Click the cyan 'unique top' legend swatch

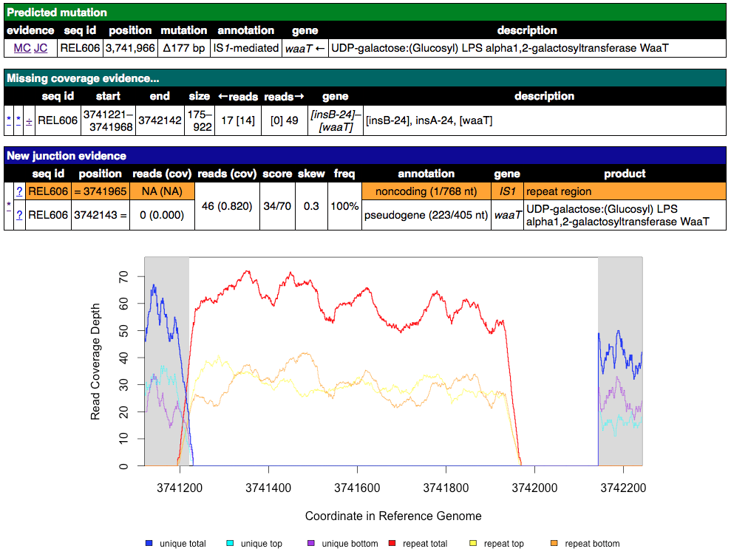(x=231, y=544)
